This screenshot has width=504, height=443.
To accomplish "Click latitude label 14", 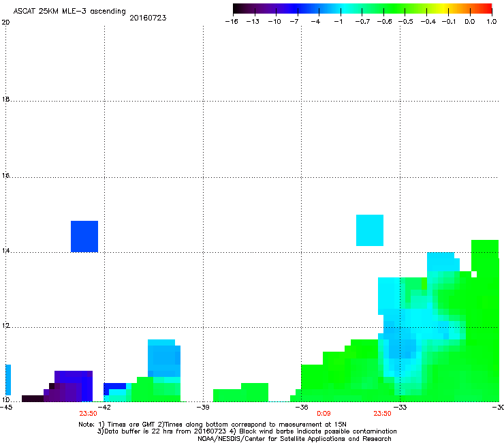I will tap(5, 251).
